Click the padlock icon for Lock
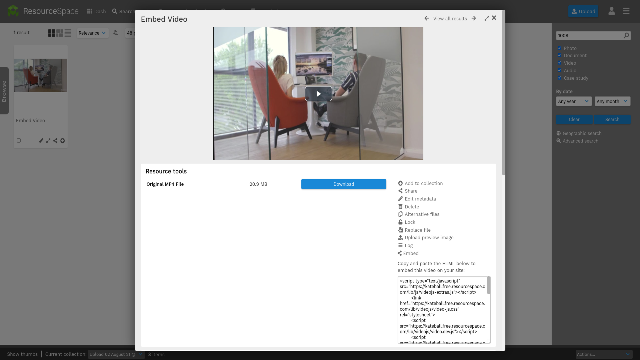 [400, 222]
